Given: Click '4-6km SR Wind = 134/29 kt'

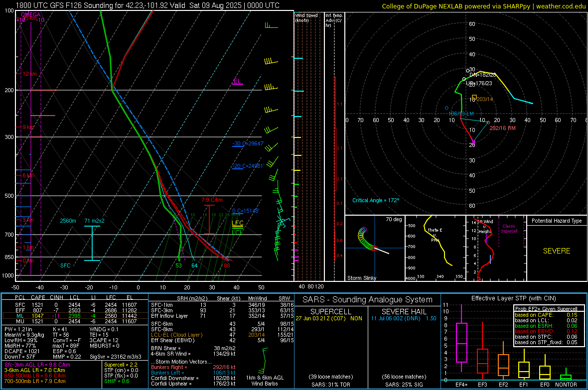Looking at the screenshot, I should (193, 354).
